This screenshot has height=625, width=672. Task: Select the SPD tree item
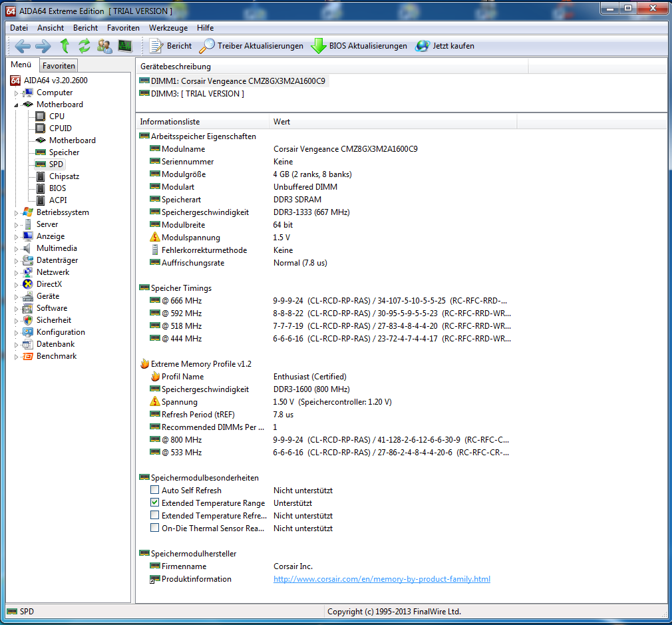tap(56, 164)
